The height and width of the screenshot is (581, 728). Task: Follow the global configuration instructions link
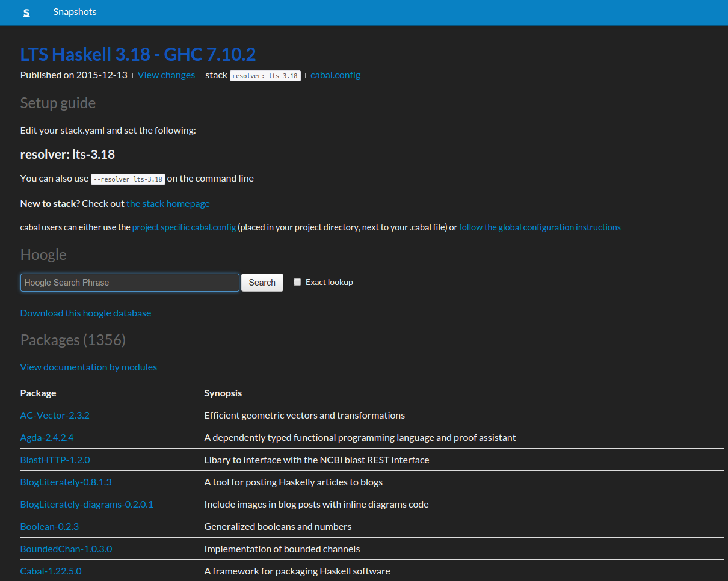540,227
